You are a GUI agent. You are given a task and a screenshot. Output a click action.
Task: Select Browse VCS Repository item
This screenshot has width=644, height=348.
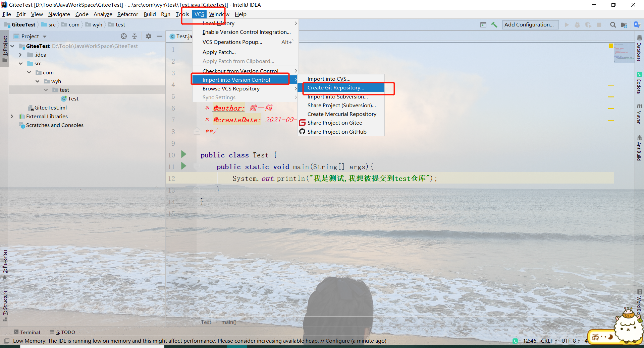click(x=245, y=89)
